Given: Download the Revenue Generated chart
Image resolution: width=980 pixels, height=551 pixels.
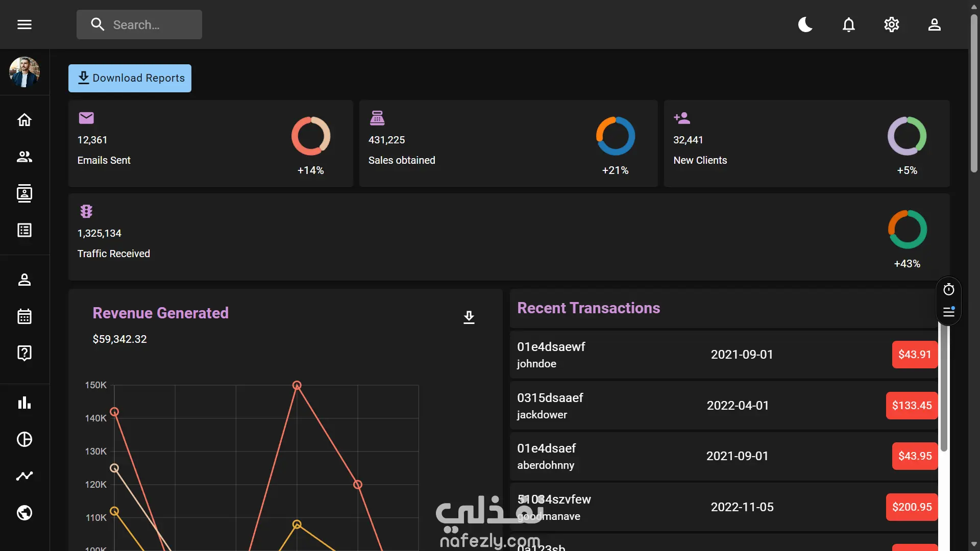Looking at the screenshot, I should coord(469,317).
